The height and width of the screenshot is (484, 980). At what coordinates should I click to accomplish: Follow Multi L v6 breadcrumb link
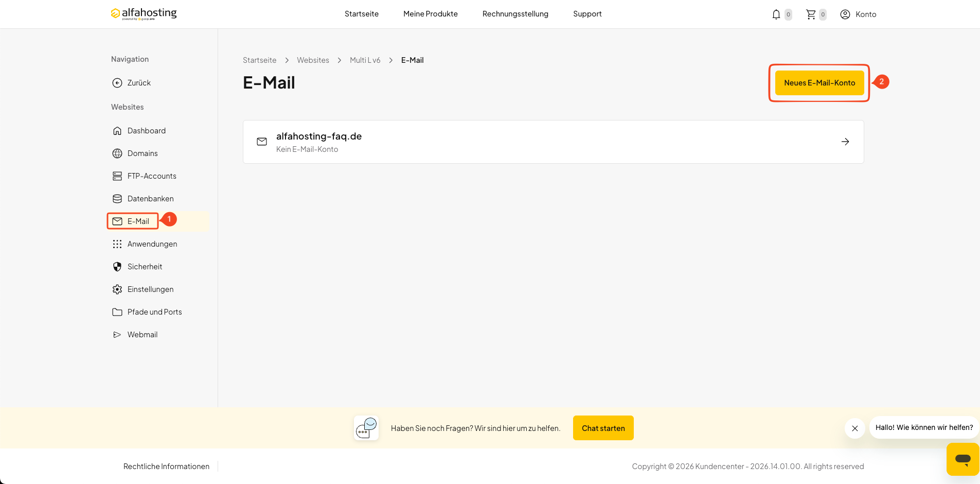pyautogui.click(x=365, y=60)
